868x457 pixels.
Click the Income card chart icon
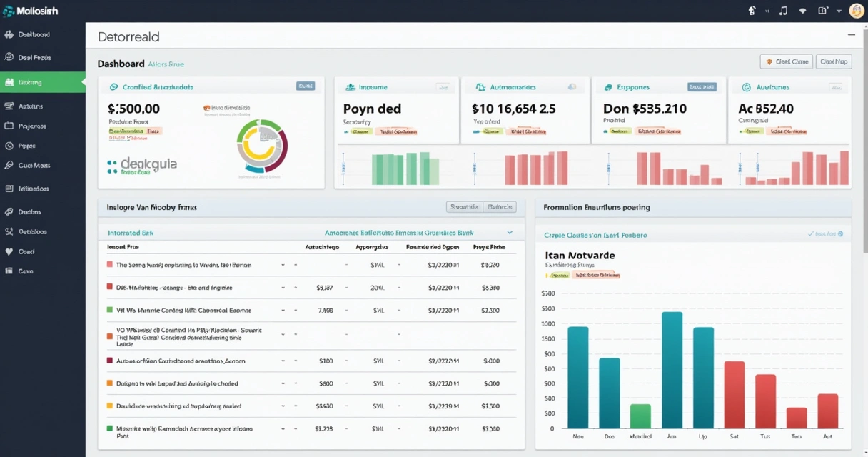point(349,86)
